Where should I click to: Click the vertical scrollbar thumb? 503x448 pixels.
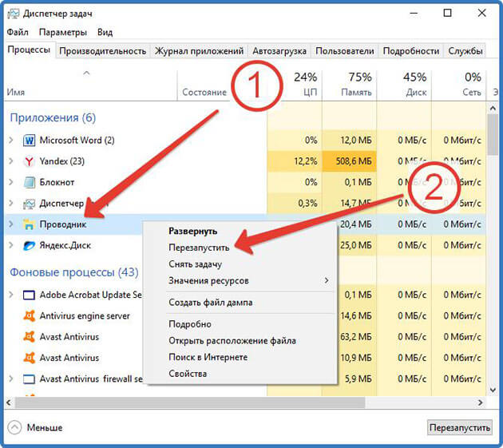pos(493,135)
